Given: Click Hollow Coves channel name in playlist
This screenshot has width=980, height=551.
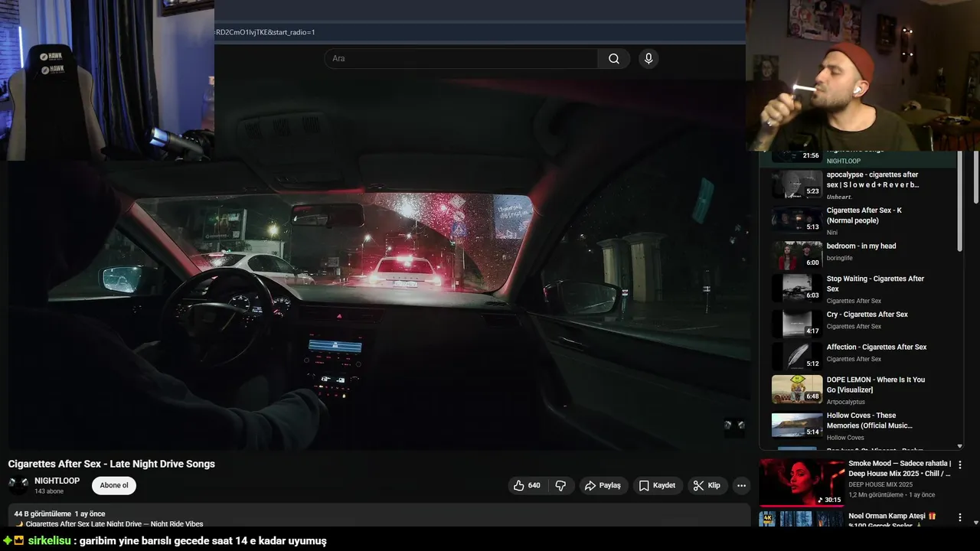Looking at the screenshot, I should [845, 438].
